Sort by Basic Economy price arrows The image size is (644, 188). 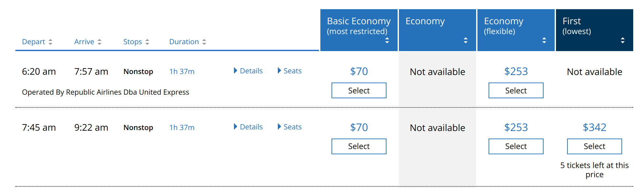(387, 40)
